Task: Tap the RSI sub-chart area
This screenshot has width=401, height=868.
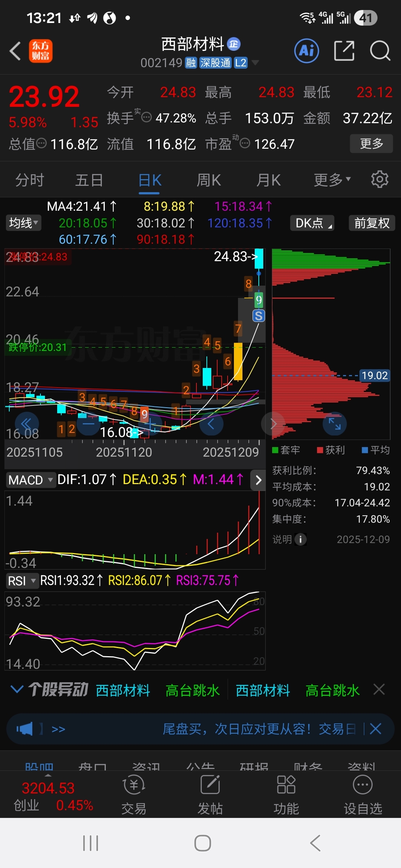Action: pyautogui.click(x=135, y=631)
